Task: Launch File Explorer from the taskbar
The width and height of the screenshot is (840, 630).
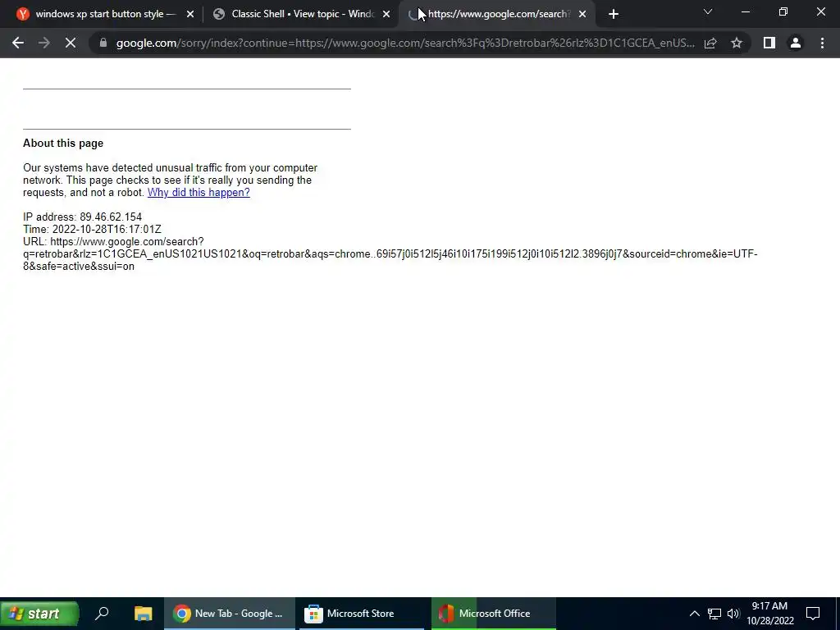Action: (143, 614)
